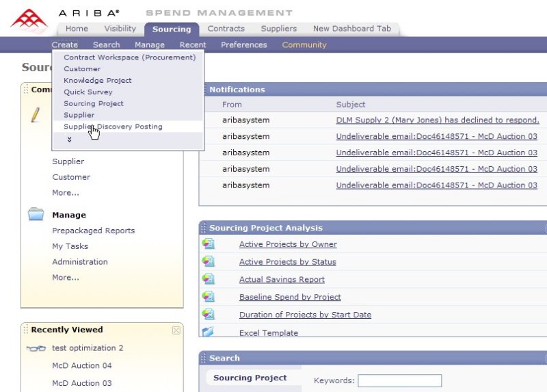This screenshot has width=547, height=392.
Task: Open Prepackaged Reports
Action: (94, 231)
